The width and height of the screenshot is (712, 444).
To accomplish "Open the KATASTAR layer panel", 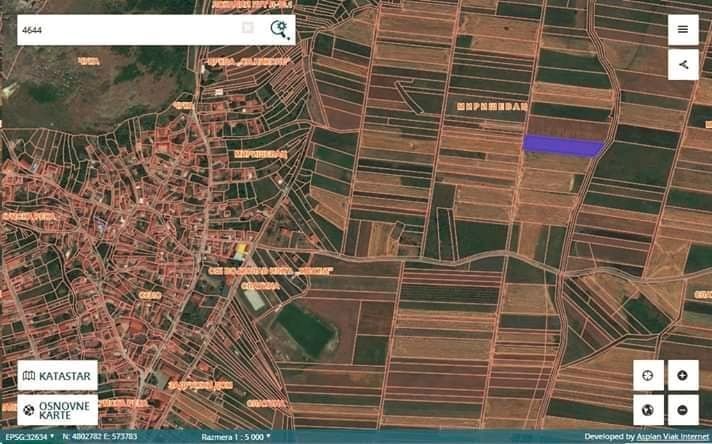I will click(x=58, y=375).
